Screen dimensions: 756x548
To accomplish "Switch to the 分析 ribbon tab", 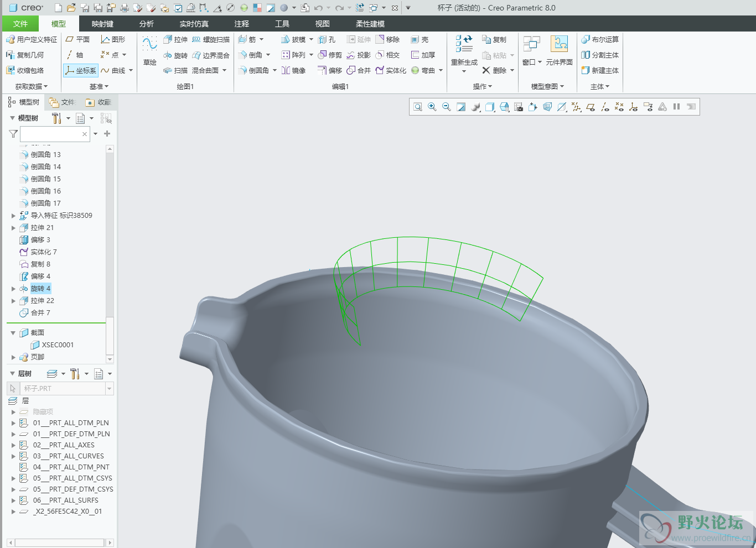I will click(x=147, y=24).
